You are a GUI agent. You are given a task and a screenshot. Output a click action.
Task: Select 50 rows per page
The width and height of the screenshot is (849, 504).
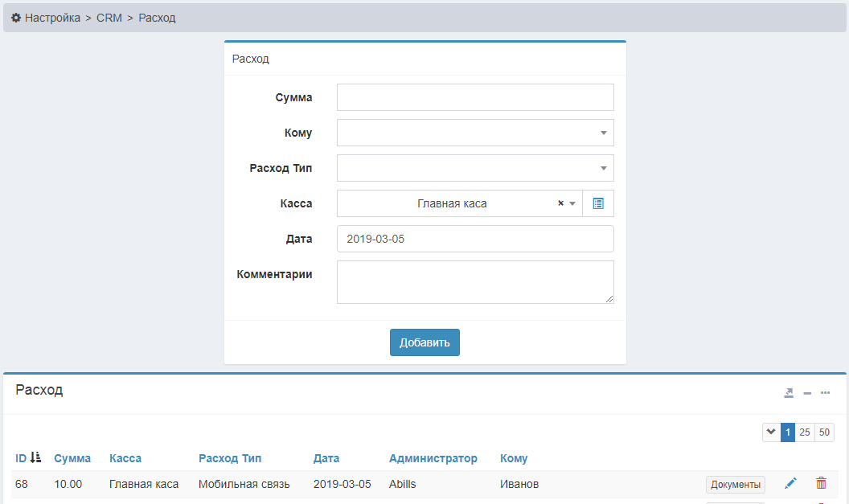(824, 432)
